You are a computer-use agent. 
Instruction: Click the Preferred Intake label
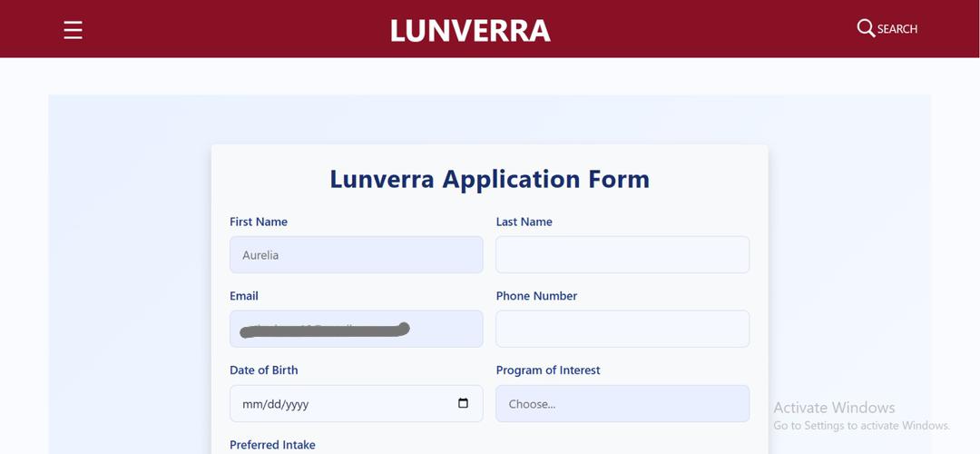click(x=272, y=445)
